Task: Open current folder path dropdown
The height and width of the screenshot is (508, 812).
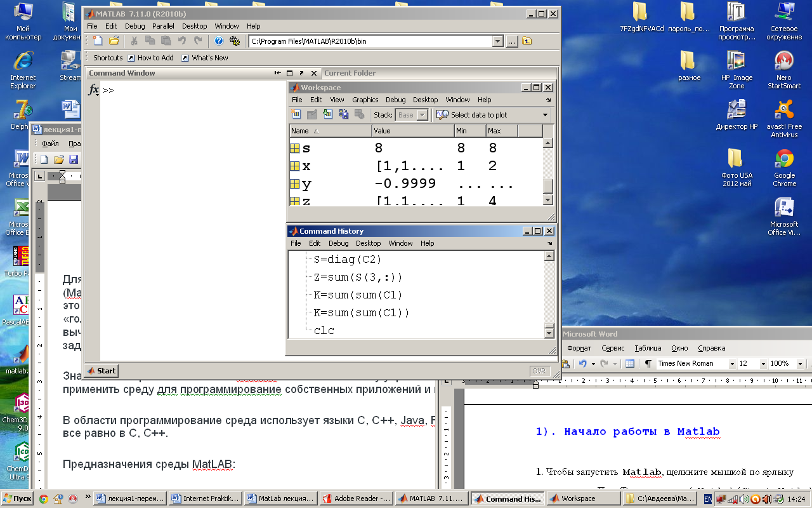Action: (498, 41)
